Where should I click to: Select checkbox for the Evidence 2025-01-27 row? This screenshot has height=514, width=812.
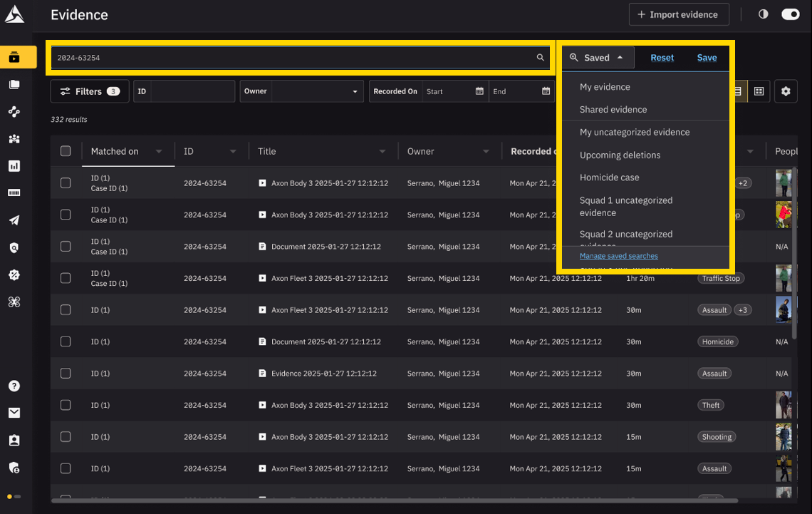point(66,374)
